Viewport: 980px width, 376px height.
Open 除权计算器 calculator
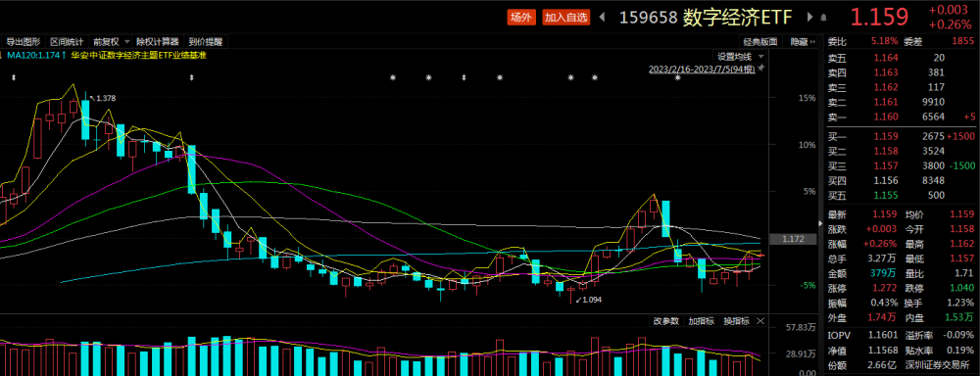pos(158,42)
